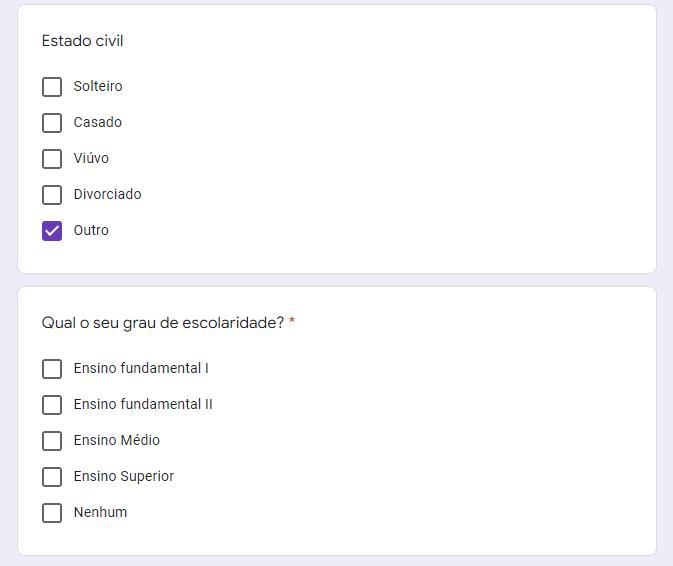673x566 pixels.
Task: Enable the Viúvo checkbox
Action: coord(52,159)
